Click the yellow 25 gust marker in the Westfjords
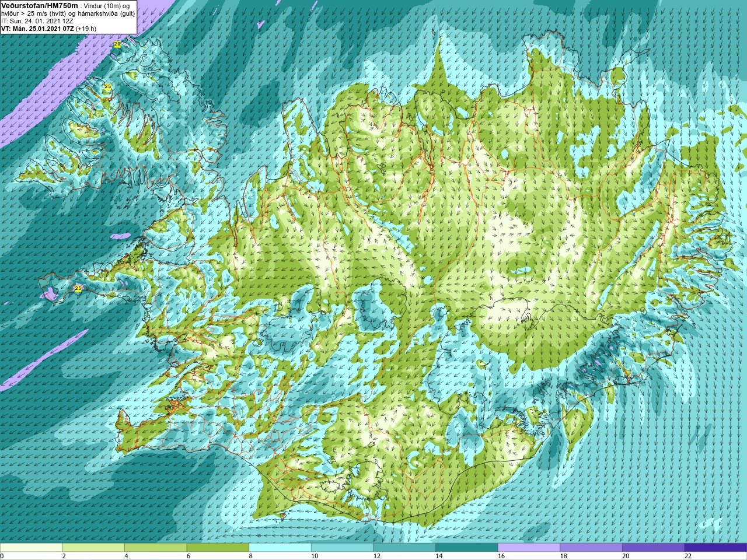The image size is (747, 560). (108, 86)
